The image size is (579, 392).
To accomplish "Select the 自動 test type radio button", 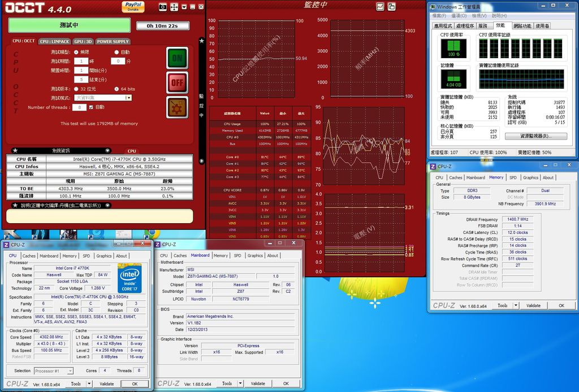I will (x=116, y=52).
